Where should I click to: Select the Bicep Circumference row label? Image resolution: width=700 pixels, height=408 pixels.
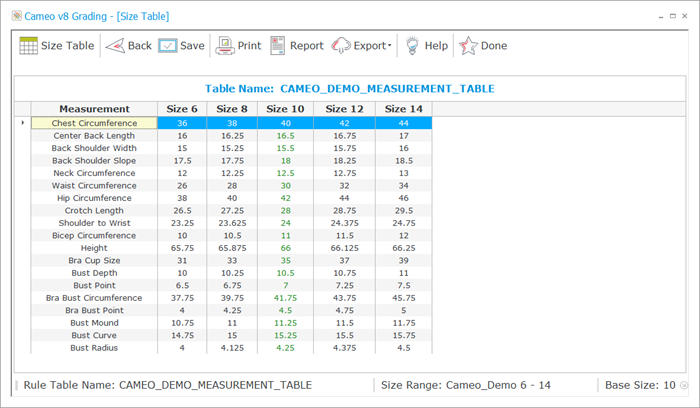[94, 236]
